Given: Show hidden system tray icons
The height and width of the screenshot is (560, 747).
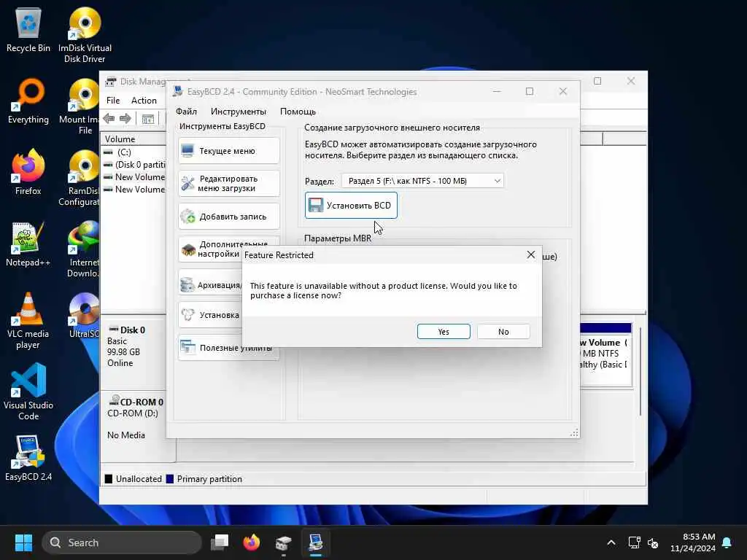Looking at the screenshot, I should pyautogui.click(x=611, y=542).
